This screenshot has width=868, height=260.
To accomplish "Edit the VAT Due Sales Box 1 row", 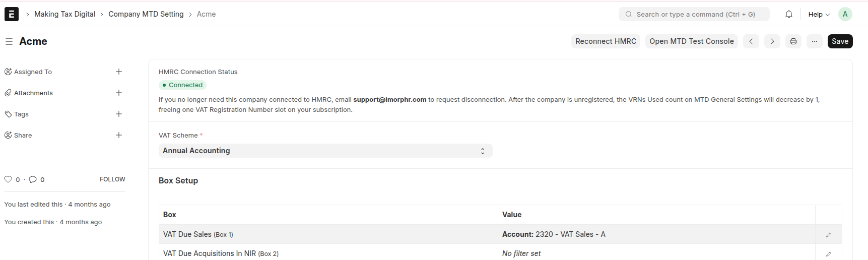I will [x=829, y=234].
